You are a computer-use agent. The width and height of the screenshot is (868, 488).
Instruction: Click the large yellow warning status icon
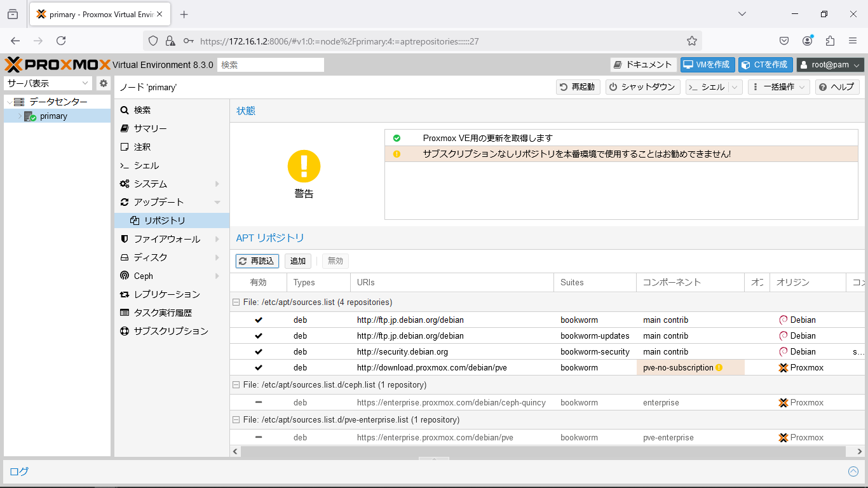coord(304,166)
